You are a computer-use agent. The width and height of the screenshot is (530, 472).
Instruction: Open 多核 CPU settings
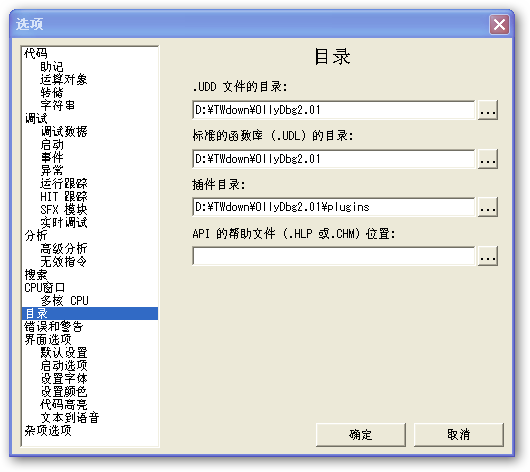click(64, 300)
